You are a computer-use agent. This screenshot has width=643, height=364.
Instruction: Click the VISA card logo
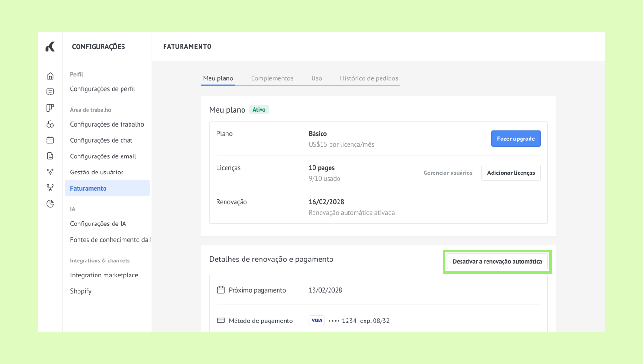click(x=317, y=321)
